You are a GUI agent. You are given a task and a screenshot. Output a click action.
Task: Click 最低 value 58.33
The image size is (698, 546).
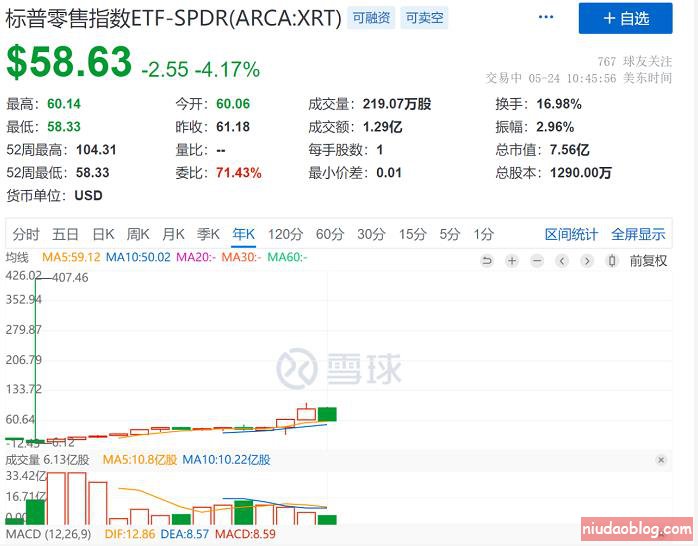(64, 127)
